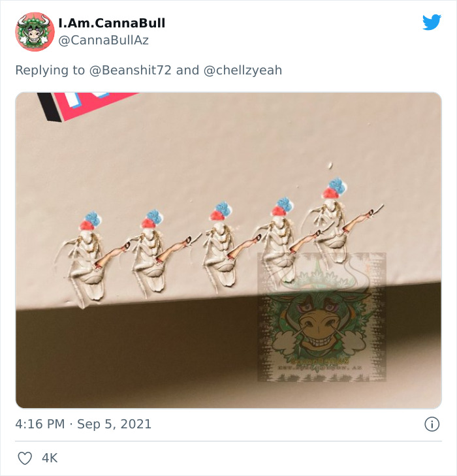Viewport: 457px width, 476px height.
Task: Click the 4K likes count
Action: (x=50, y=458)
